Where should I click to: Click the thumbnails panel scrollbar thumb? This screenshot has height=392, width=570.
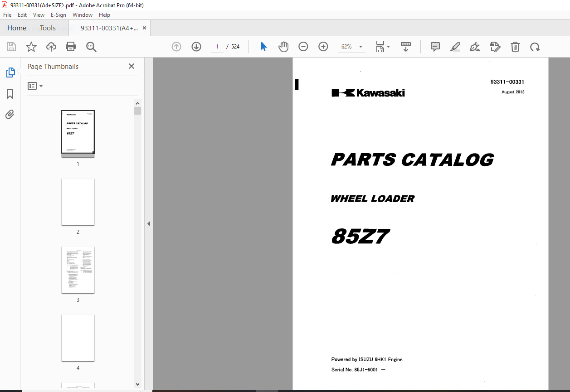[138, 111]
